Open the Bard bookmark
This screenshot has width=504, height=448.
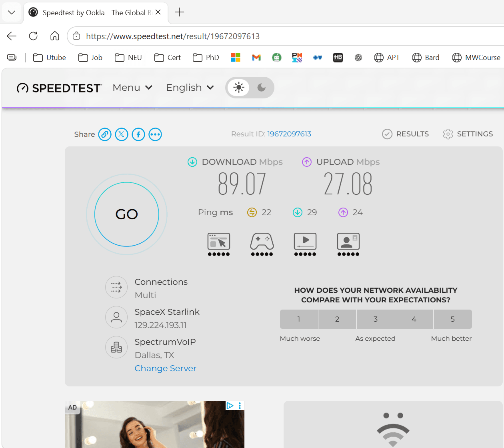426,58
